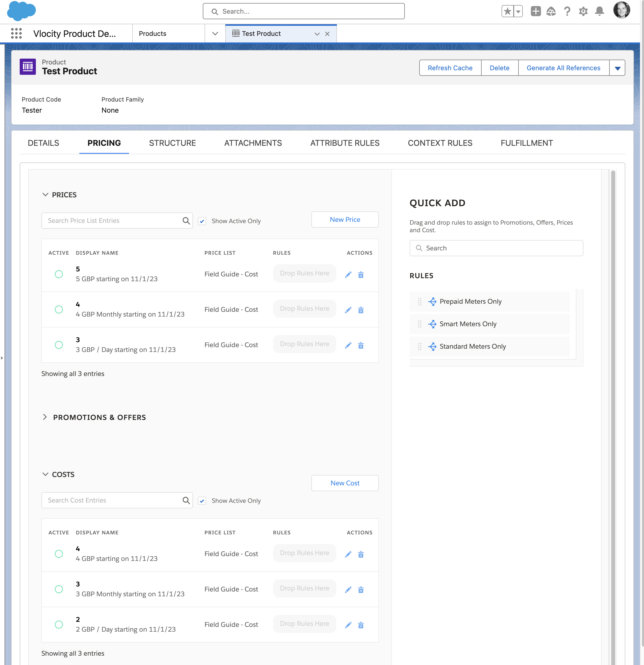Expand the collapsed left sidebar arrow
The height and width of the screenshot is (665, 644).
[x=2, y=358]
